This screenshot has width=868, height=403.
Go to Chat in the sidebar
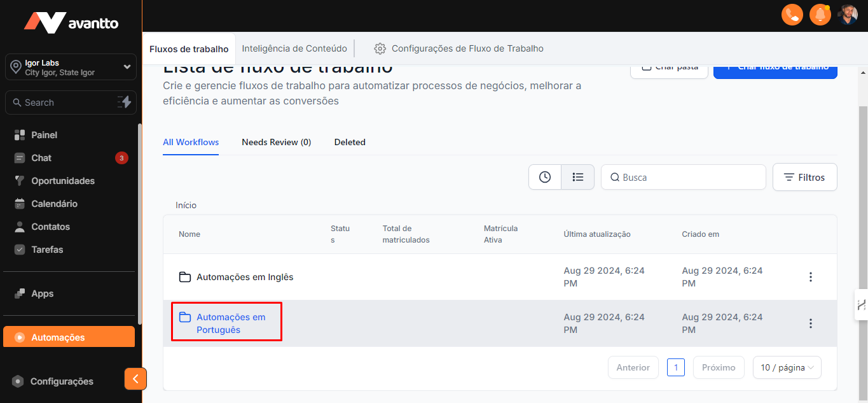point(41,158)
